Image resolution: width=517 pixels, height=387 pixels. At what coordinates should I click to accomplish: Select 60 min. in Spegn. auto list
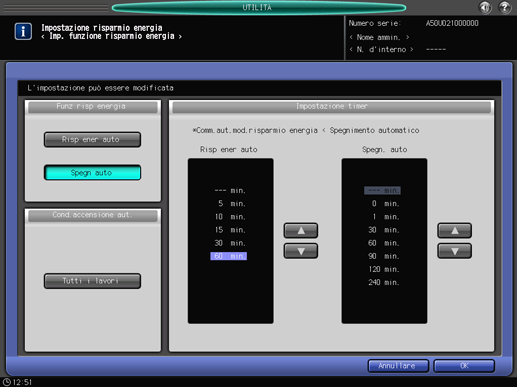pos(383,243)
